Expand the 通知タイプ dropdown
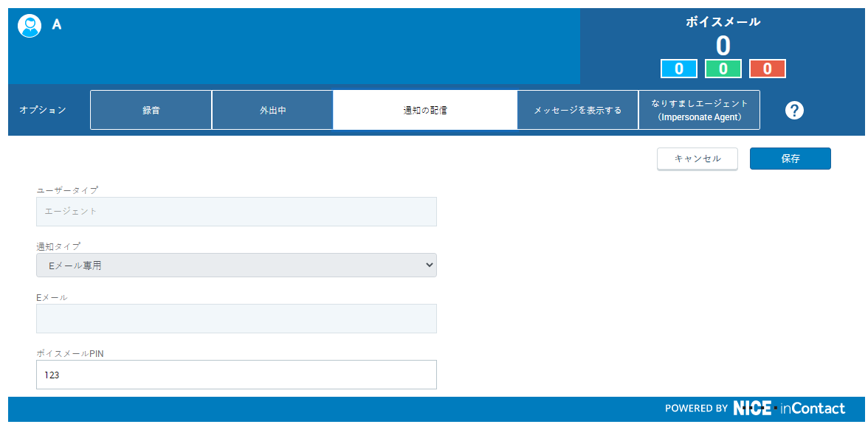This screenshot has width=868, height=427. (x=236, y=265)
